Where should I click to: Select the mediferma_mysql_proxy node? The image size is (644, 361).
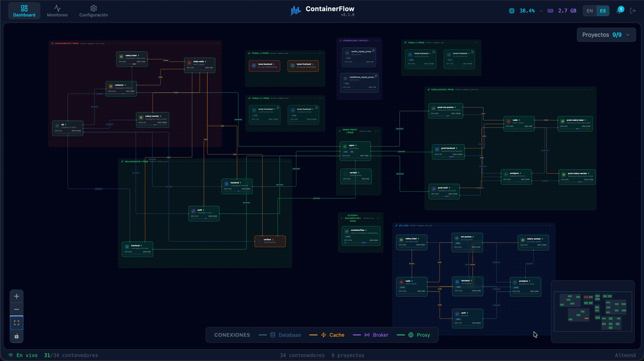tap(359, 83)
